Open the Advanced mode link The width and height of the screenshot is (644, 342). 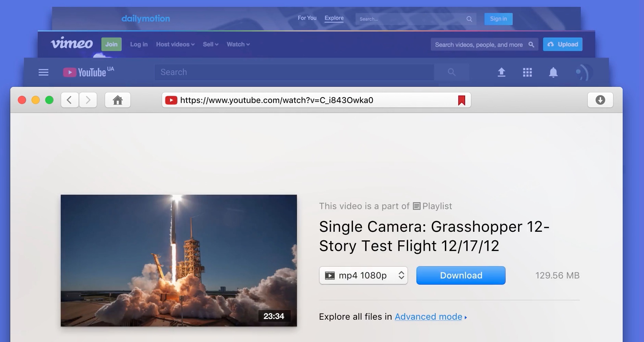(x=428, y=317)
